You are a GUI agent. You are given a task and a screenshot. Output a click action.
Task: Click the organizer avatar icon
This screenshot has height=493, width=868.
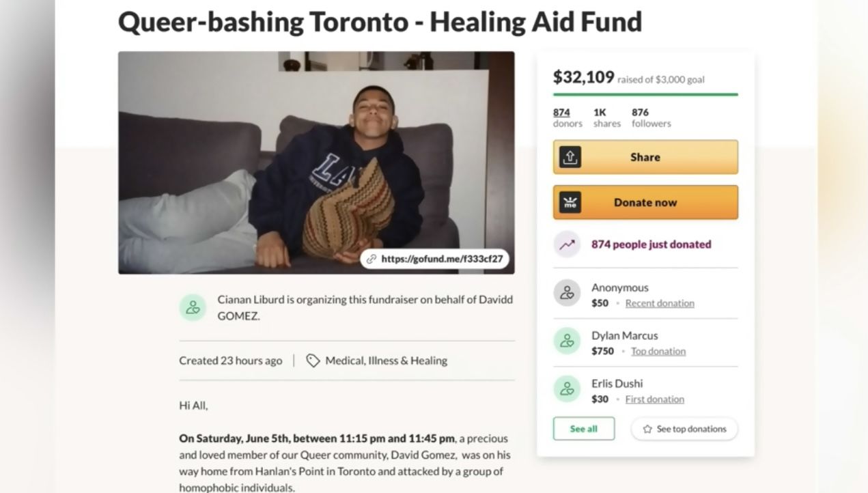(193, 307)
